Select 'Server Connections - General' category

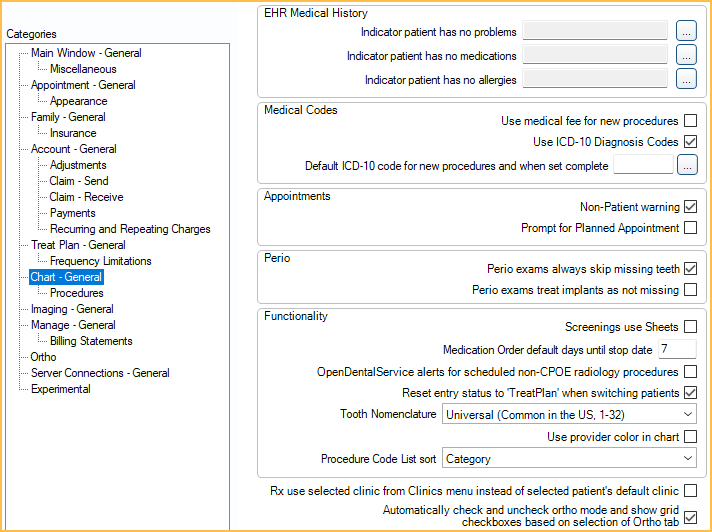pyautogui.click(x=100, y=373)
